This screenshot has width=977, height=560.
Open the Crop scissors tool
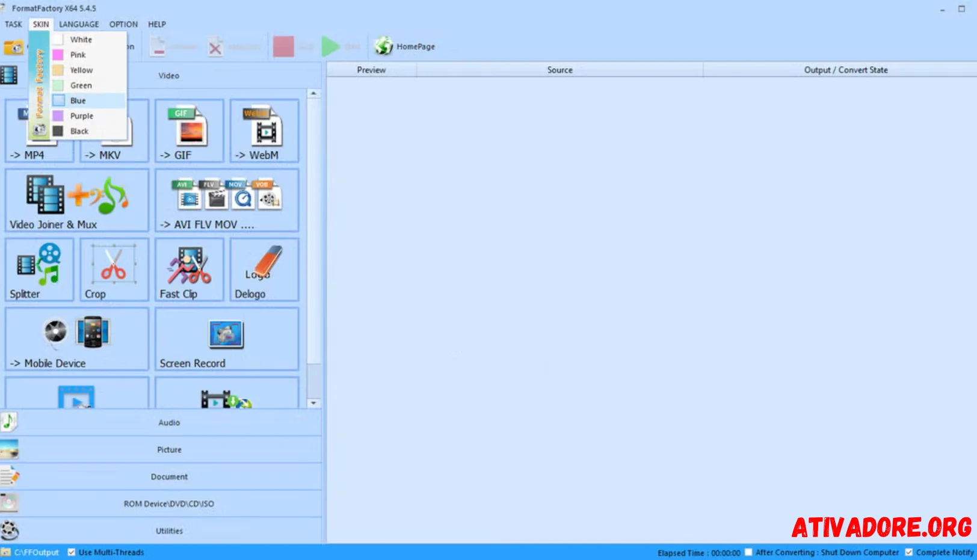click(114, 269)
